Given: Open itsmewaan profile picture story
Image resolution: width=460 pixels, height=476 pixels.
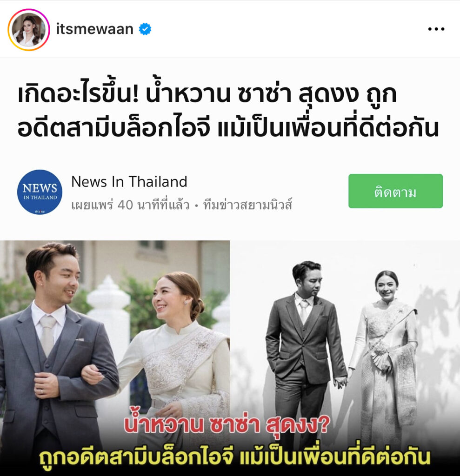Looking at the screenshot, I should (x=28, y=29).
